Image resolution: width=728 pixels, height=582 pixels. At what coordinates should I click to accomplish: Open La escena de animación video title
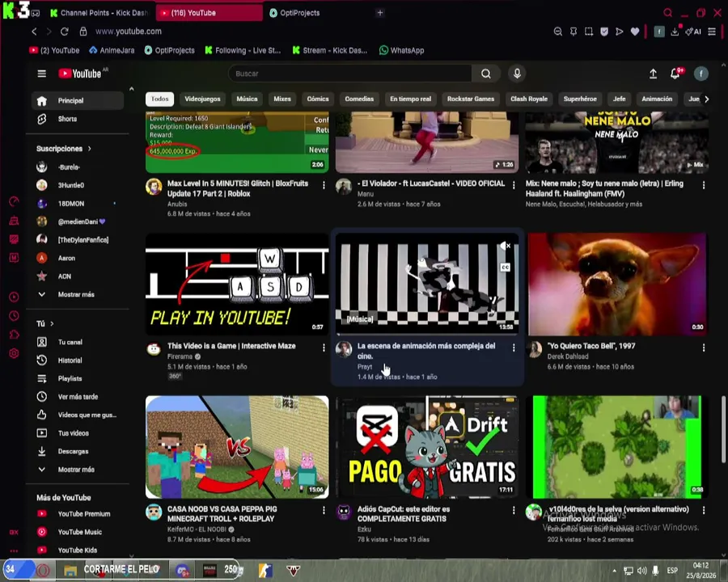click(x=426, y=351)
